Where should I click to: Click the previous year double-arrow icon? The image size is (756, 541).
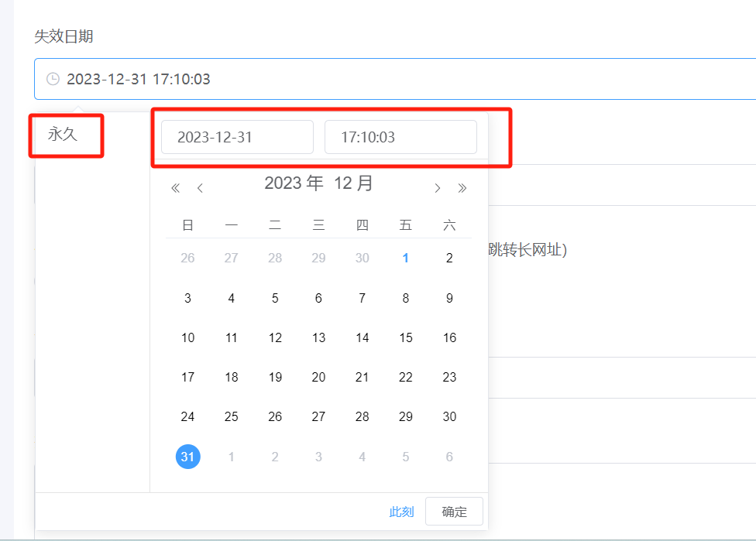point(176,188)
